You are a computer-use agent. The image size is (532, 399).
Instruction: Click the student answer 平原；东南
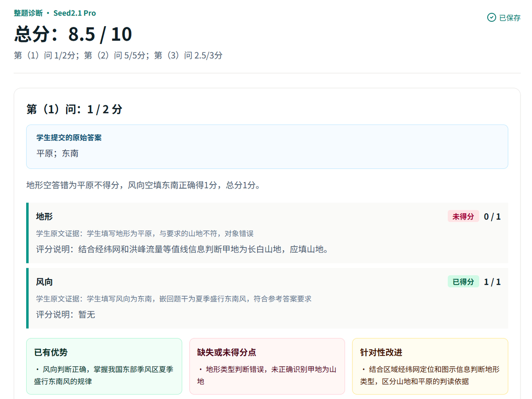coord(58,153)
